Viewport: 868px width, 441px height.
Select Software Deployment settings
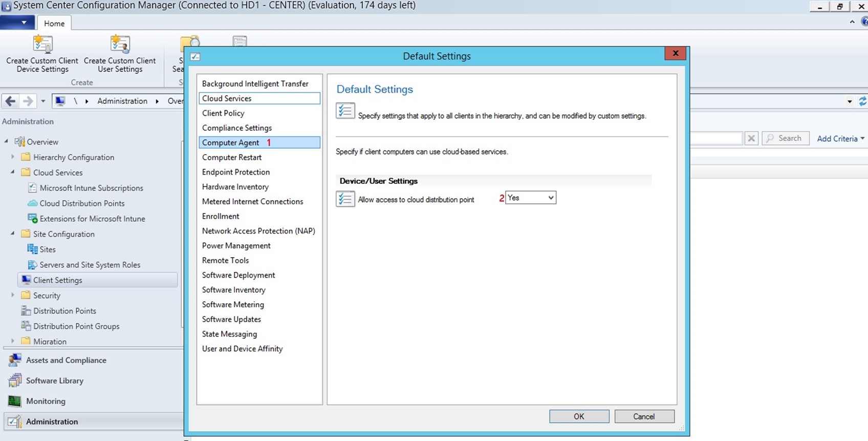click(x=259, y=275)
